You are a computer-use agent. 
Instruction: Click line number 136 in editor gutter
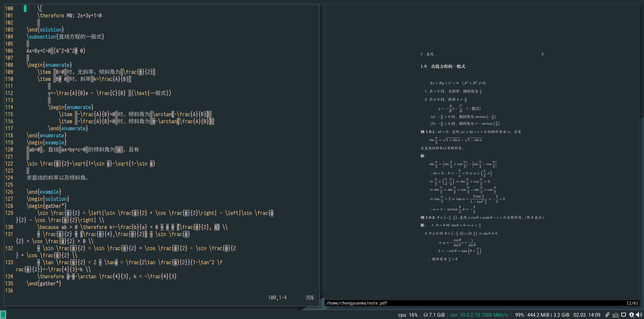(9, 290)
